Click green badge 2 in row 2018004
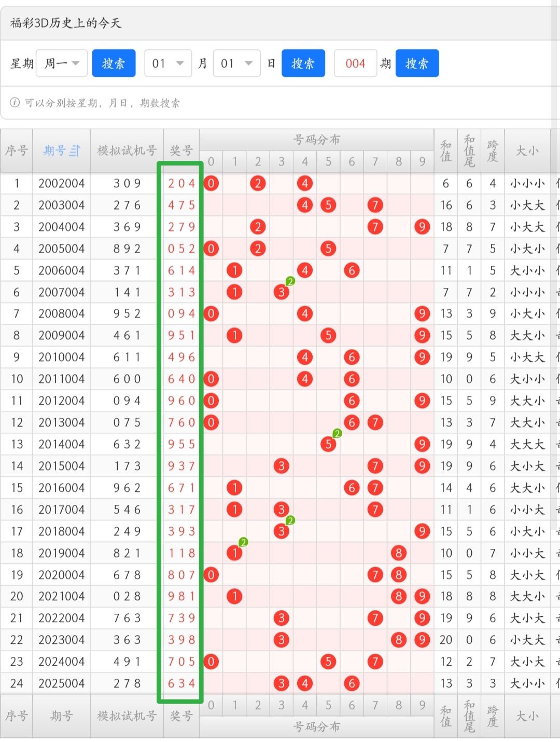 290,520
